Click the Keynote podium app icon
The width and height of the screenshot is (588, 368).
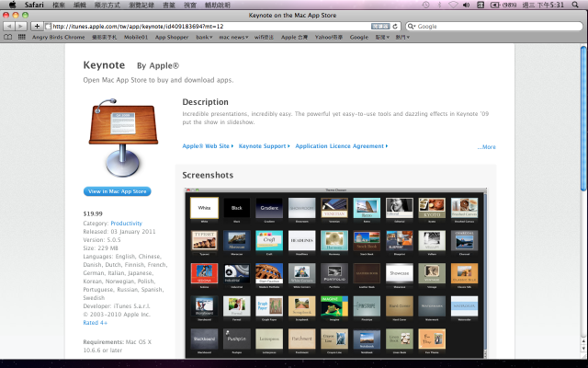click(x=123, y=137)
